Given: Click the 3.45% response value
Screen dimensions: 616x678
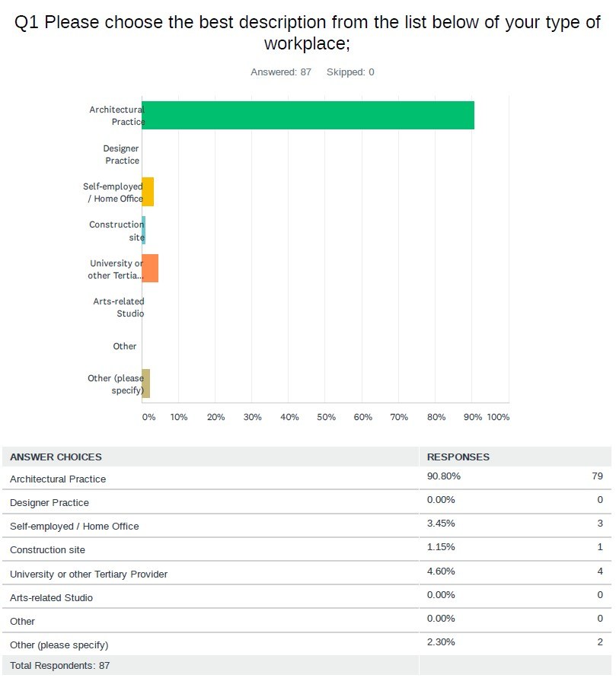Looking at the screenshot, I should click(441, 524).
